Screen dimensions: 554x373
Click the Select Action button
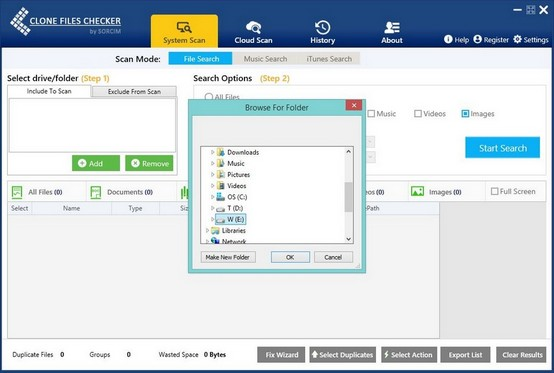[x=409, y=355]
